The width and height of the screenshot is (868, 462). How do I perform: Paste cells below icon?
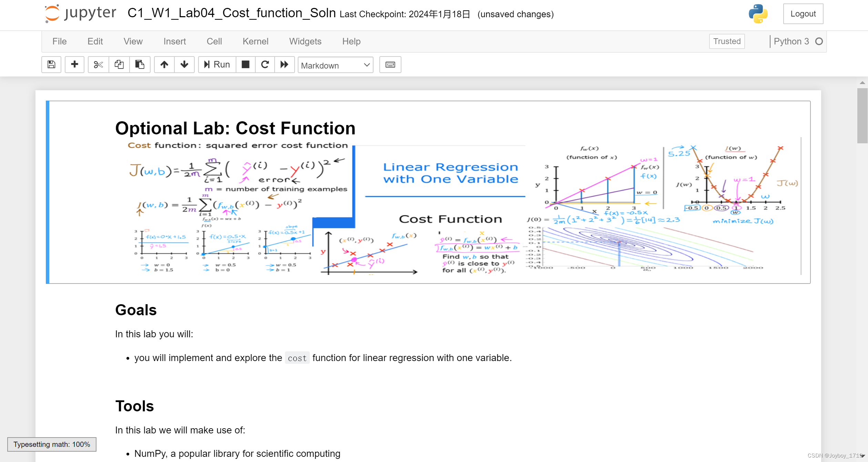coord(140,64)
